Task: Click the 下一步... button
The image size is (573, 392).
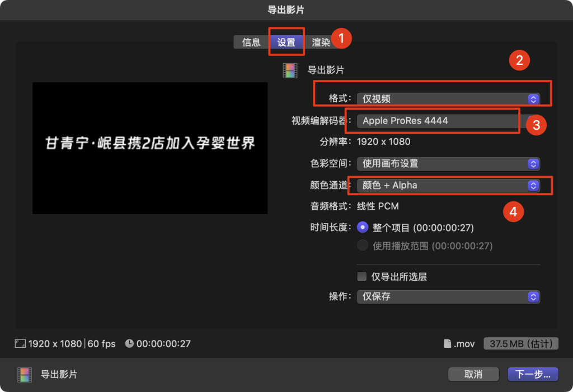Action: (532, 374)
